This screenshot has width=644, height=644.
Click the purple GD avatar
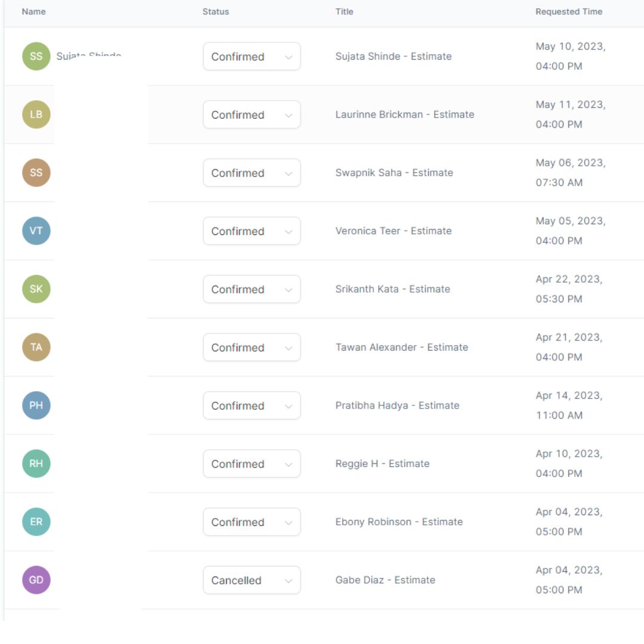coord(36,580)
